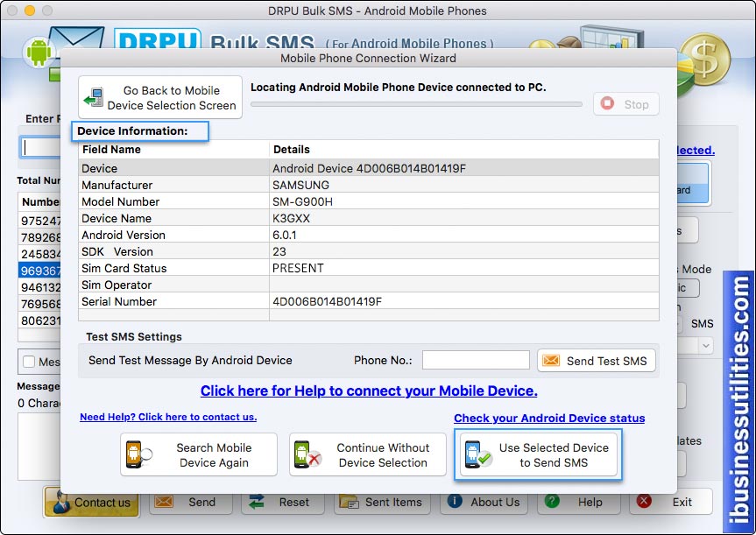Select the Manufacturer row
This screenshot has height=535, width=756.
(368, 185)
